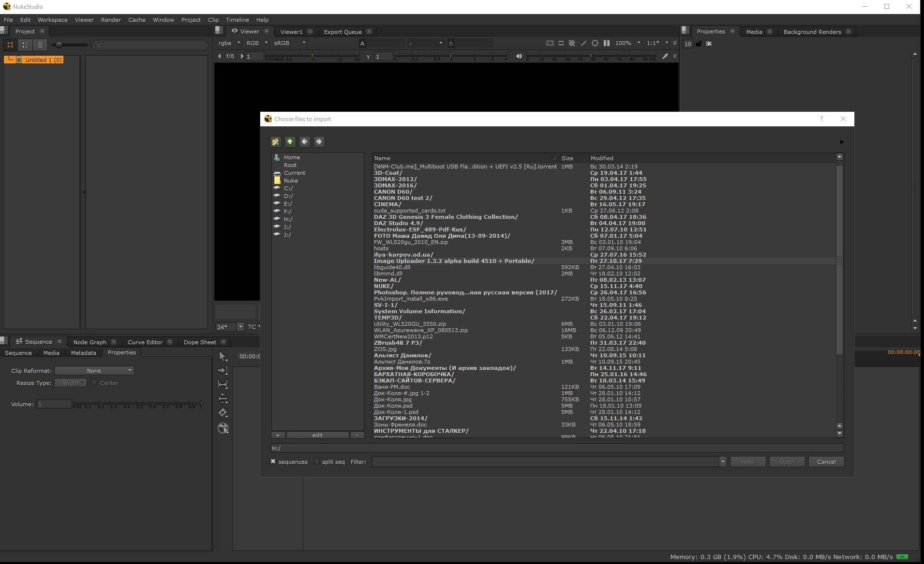The image size is (924, 564).
Task: Mute audio with the speaker icon
Action: pos(519,56)
